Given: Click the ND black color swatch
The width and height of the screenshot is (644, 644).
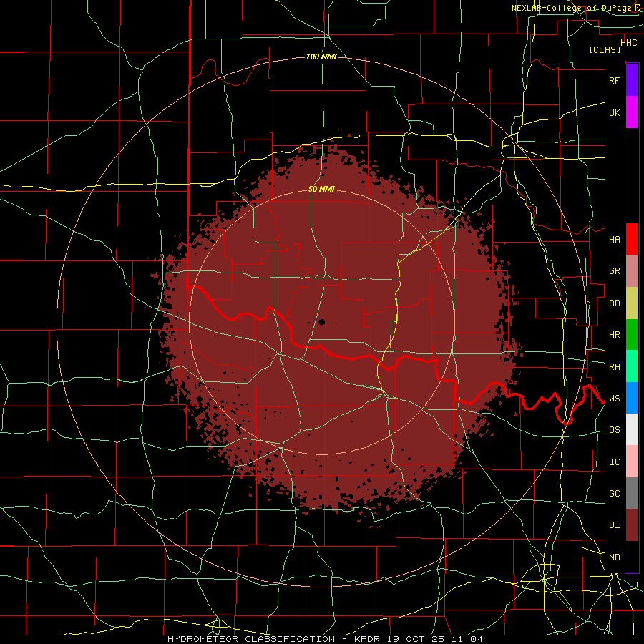Looking at the screenshot, I should (632, 557).
